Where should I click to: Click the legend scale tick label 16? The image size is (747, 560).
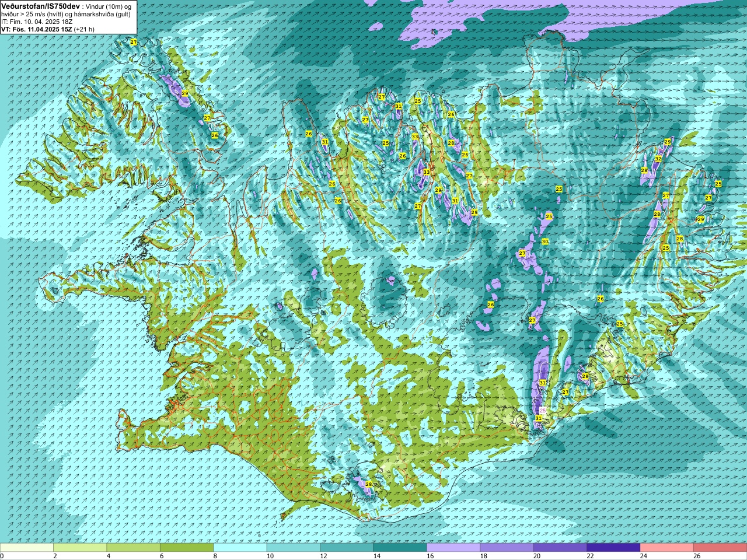click(430, 556)
